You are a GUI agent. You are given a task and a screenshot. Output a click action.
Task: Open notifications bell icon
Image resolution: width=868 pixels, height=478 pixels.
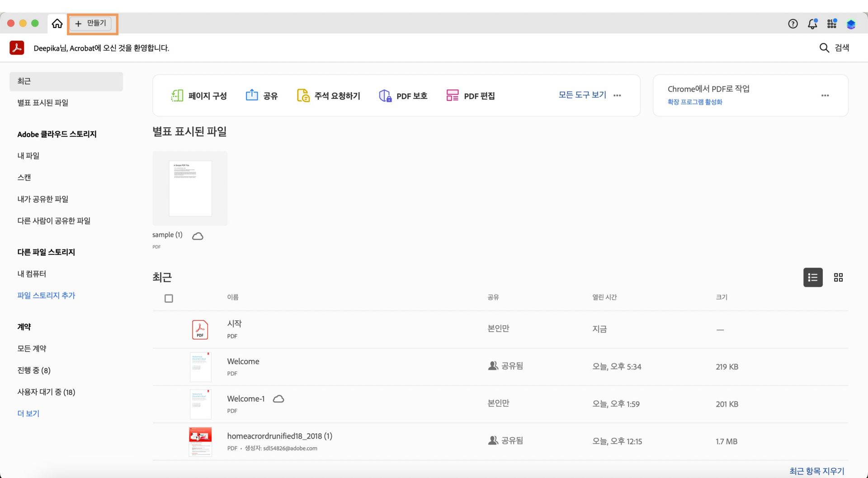812,24
